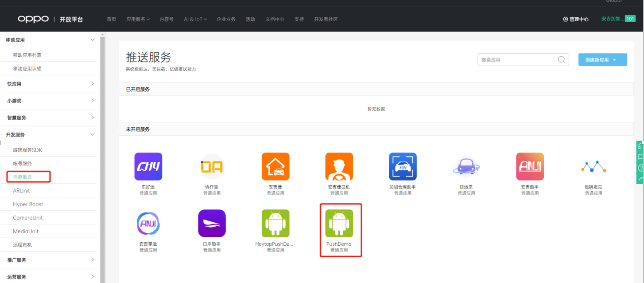Click the 管理中心 link
644x283 pixels.
pyautogui.click(x=576, y=20)
